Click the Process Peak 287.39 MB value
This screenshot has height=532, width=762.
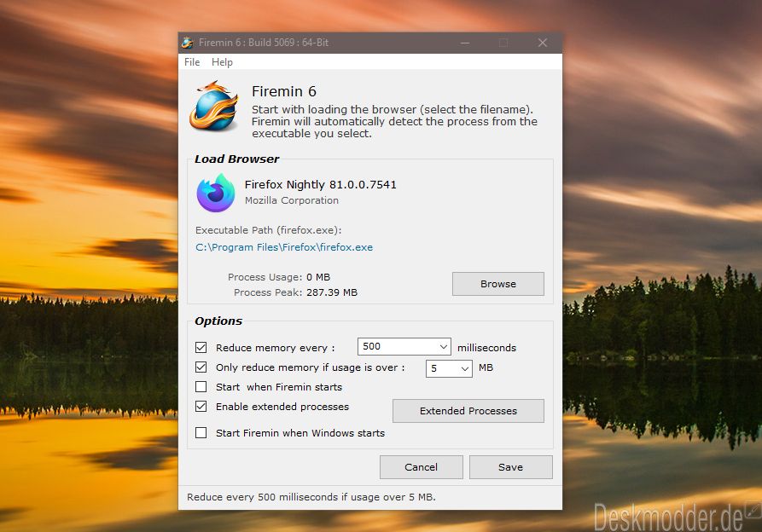pyautogui.click(x=332, y=292)
